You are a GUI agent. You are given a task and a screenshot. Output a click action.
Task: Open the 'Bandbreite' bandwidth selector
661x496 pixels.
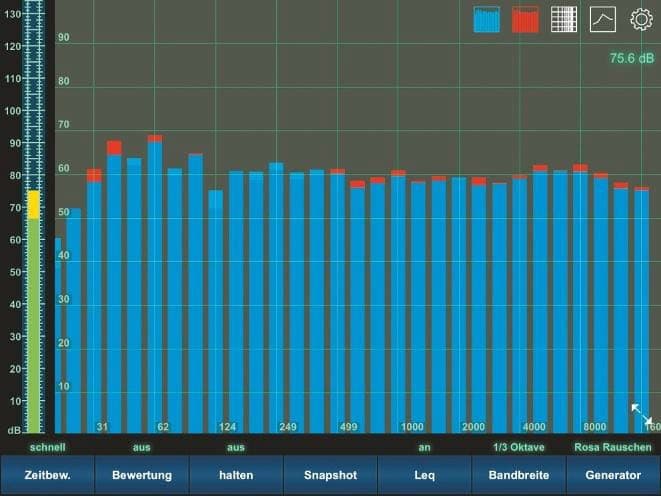[518, 475]
